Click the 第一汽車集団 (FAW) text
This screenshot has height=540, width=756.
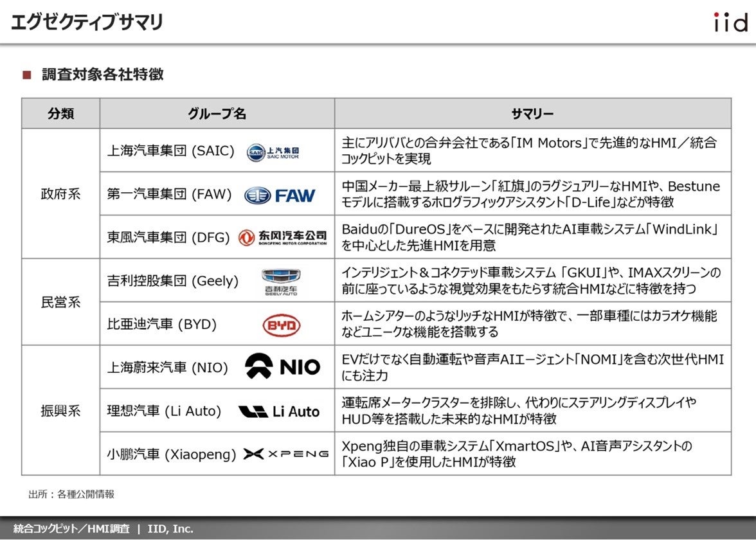[x=169, y=194]
